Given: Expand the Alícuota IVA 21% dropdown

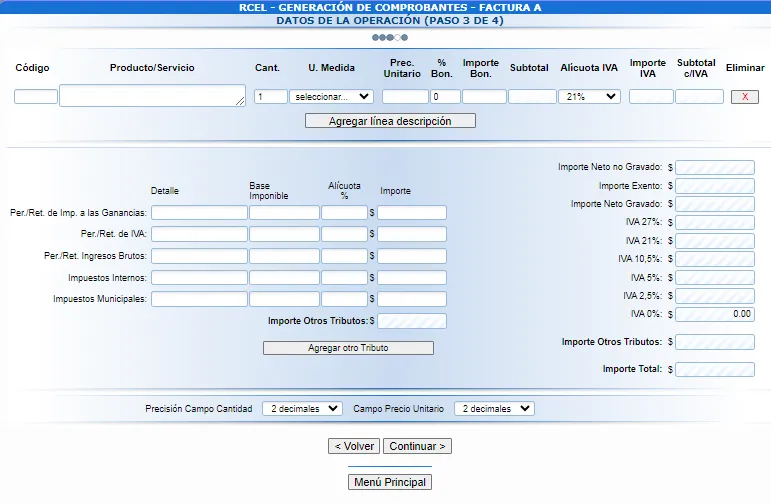Looking at the screenshot, I should click(x=589, y=97).
